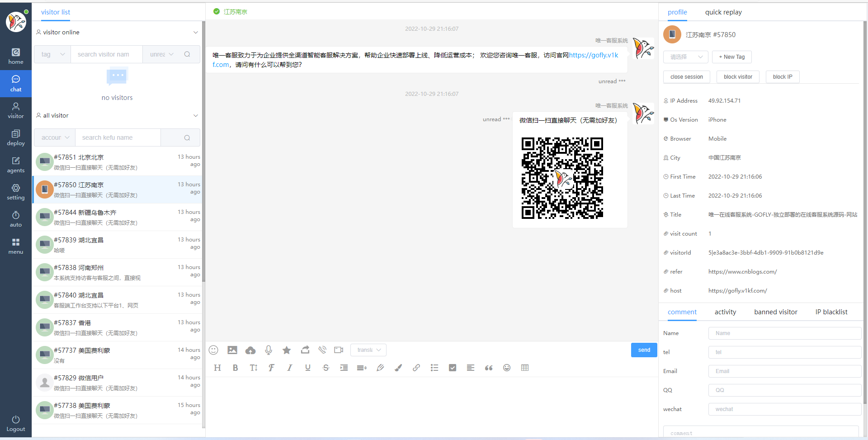Insert a bulleted list in the editor

434,368
